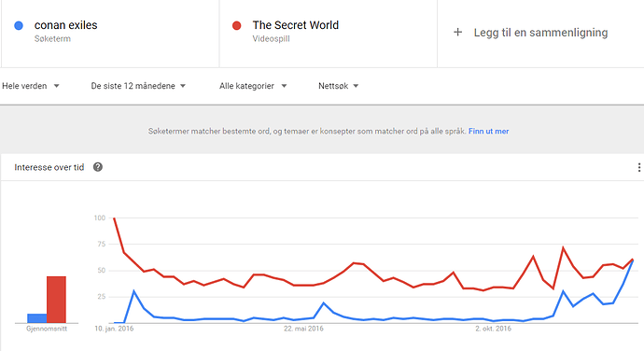Open the three-dot chart options menu

pos(638,167)
